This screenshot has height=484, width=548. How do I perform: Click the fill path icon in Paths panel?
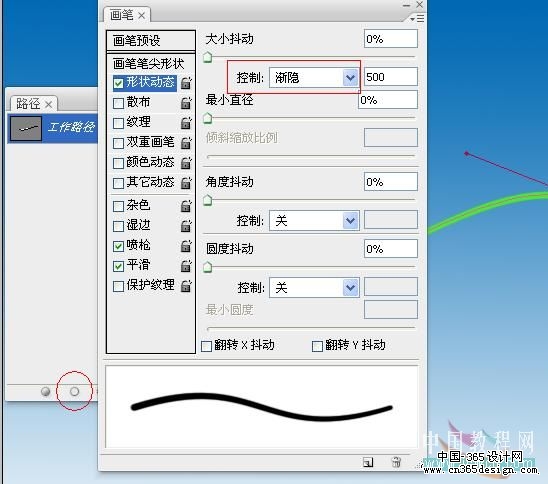tap(45, 391)
